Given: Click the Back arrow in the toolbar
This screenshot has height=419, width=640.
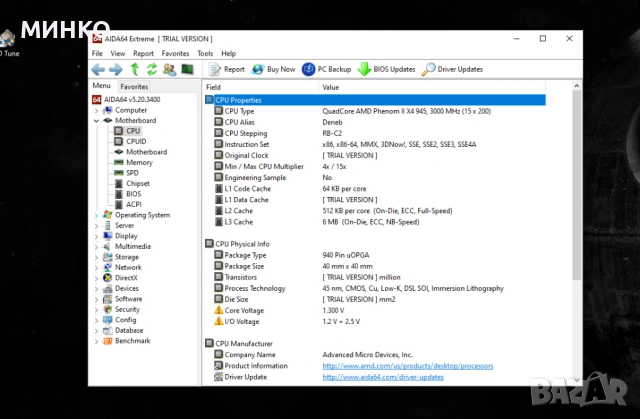Looking at the screenshot, I should pyautogui.click(x=98, y=69).
